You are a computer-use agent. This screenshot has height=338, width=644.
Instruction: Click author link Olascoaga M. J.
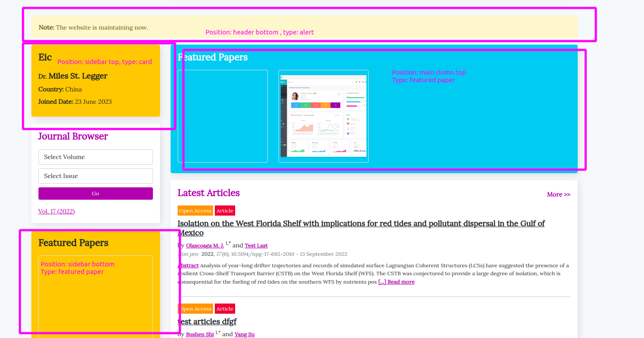(205, 245)
